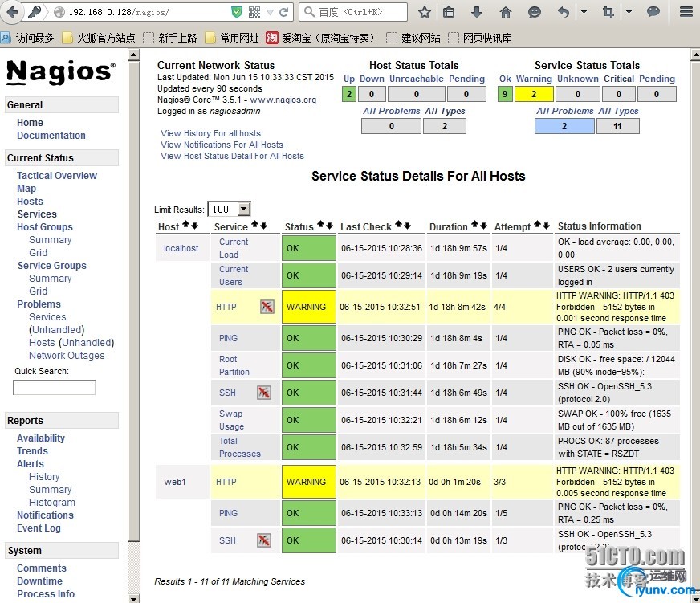
Task: Click the browser back arrow button
Action: click(x=12, y=11)
